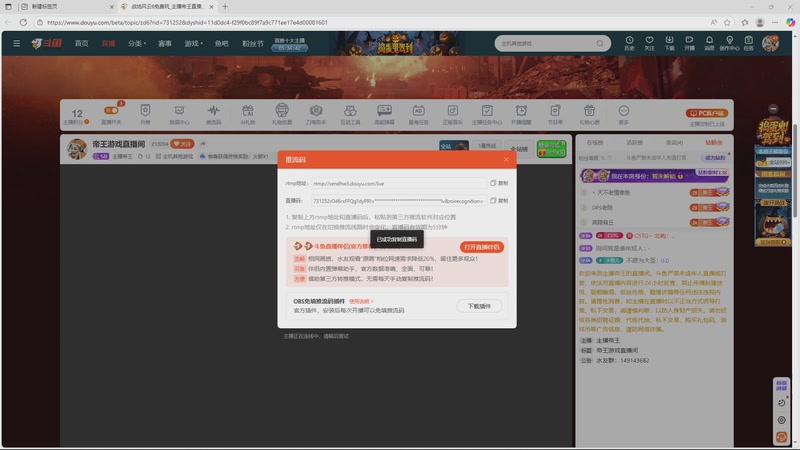Expand the 游戏 dropdown menu
Image resolution: width=800 pixels, height=450 pixels.
tap(193, 43)
